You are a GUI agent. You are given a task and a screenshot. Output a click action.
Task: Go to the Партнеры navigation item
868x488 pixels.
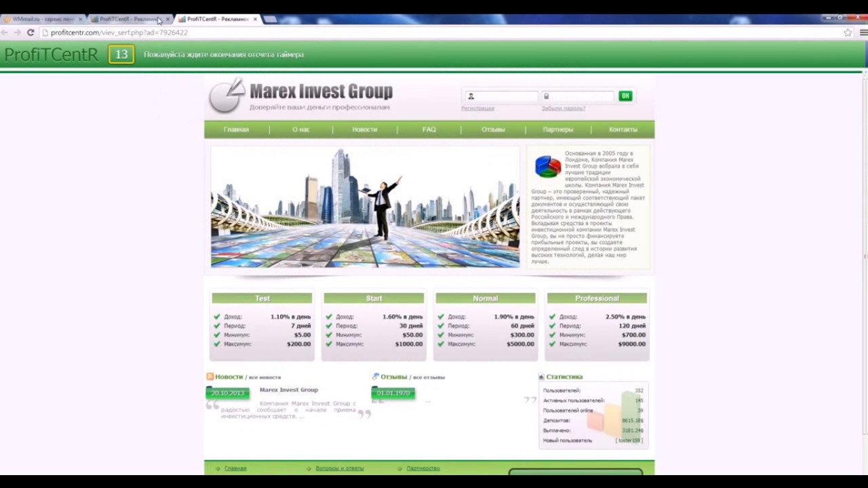pyautogui.click(x=557, y=129)
